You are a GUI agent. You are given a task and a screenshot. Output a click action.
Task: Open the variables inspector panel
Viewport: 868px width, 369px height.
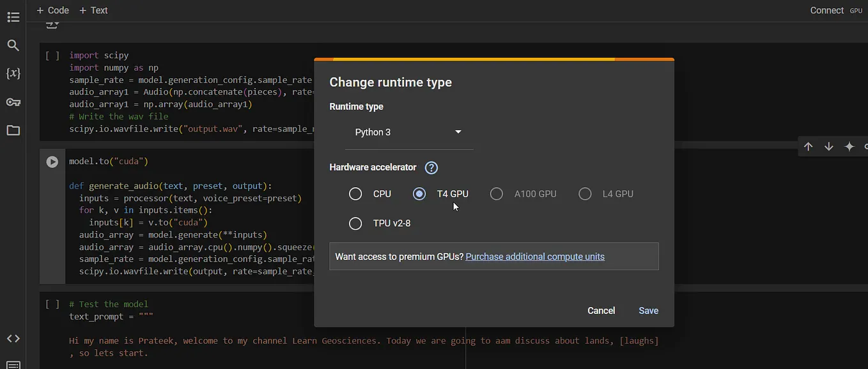coord(13,73)
